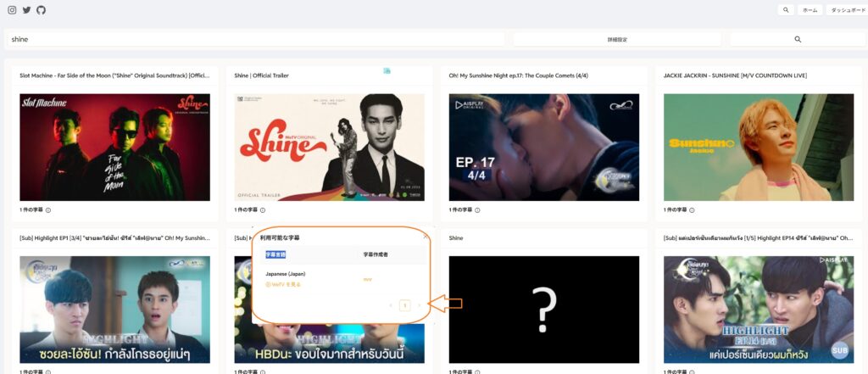Open JACKIE JACKRIN SUNSHINE video thumbnail
868x374 pixels.
[759, 147]
